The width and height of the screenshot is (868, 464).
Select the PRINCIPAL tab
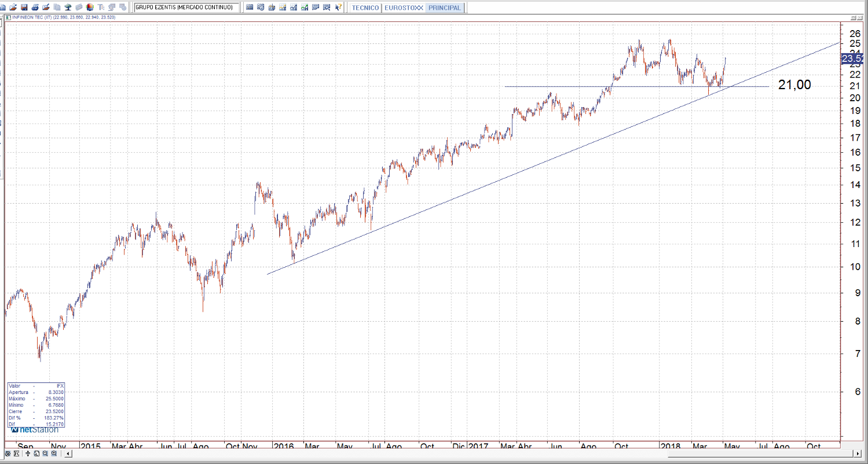pos(445,8)
